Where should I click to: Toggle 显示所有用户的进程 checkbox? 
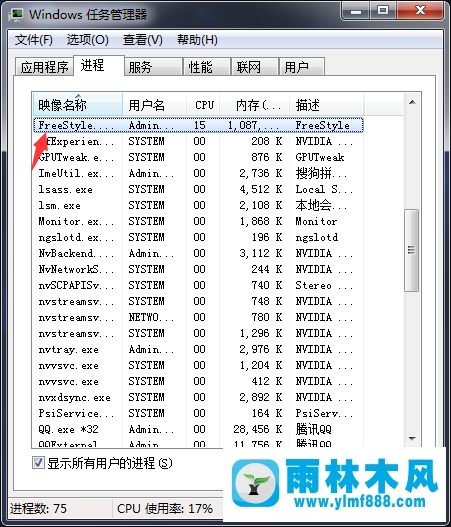click(x=38, y=462)
